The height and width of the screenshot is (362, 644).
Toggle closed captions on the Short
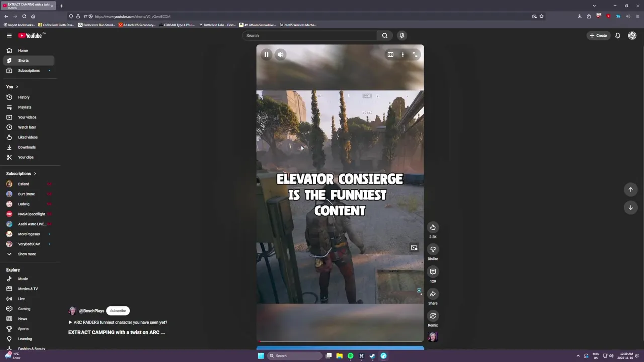[x=390, y=54]
